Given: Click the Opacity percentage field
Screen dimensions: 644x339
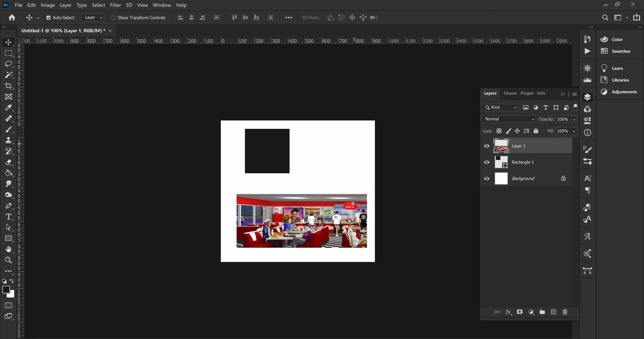Looking at the screenshot, I should coord(563,119).
